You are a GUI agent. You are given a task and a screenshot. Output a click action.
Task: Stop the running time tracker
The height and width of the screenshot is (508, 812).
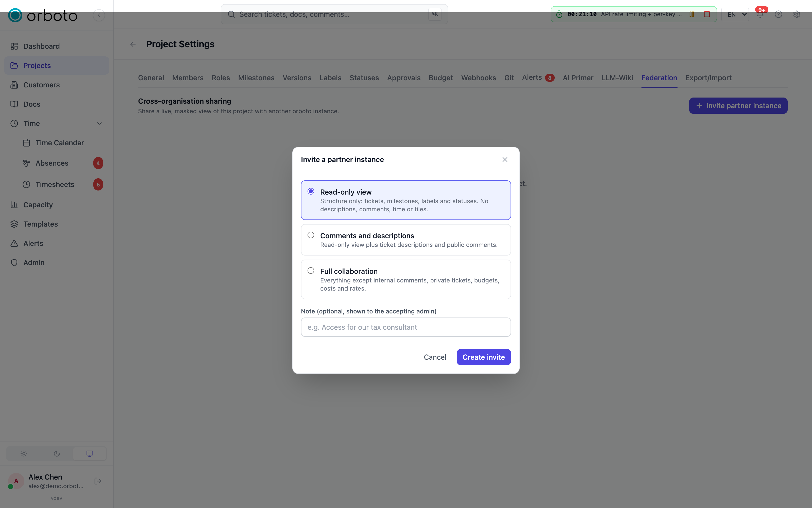coord(707,14)
